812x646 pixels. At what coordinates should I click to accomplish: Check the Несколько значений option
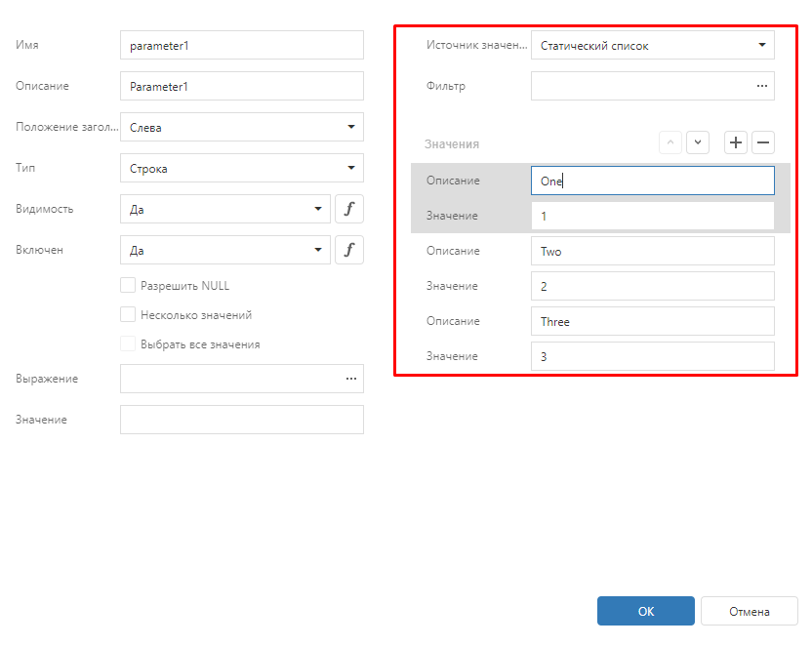click(128, 315)
